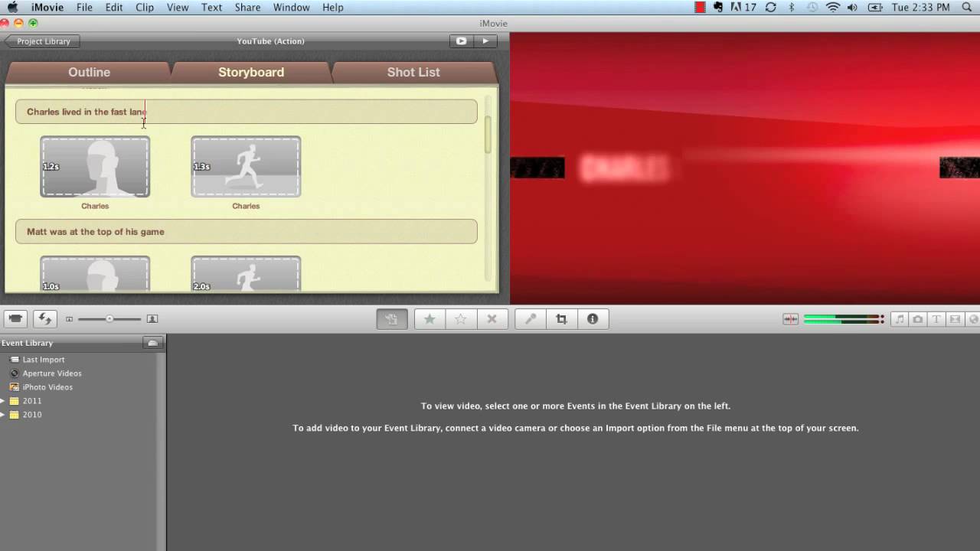Select the 1.2s Charles portrait placeholder
980x551 pixels.
click(95, 167)
